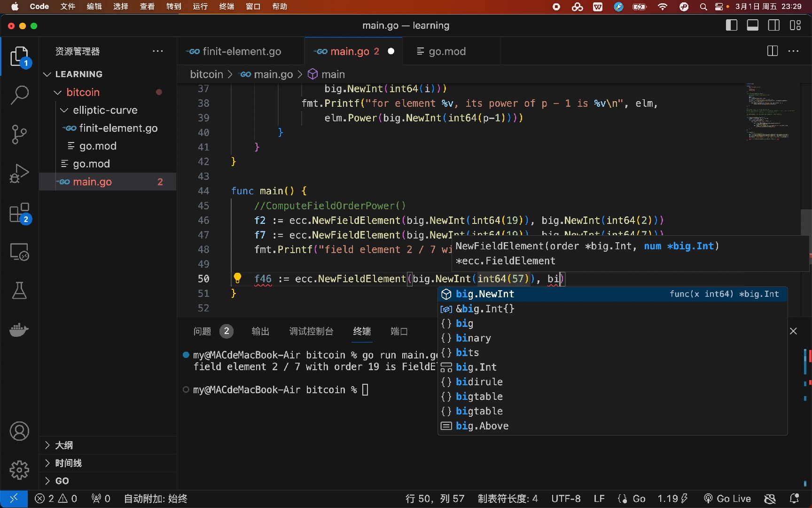
Task: Show errors and warnings count in status bar
Action: point(56,499)
